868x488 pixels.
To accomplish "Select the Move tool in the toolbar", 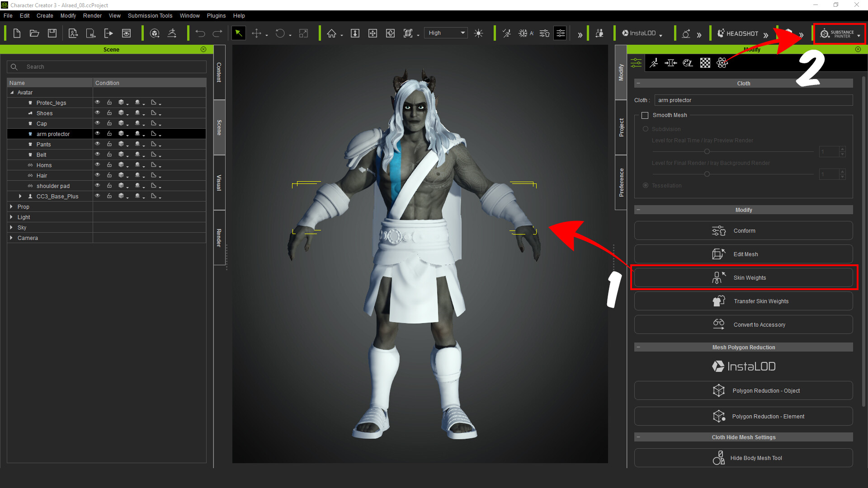I will pos(257,33).
